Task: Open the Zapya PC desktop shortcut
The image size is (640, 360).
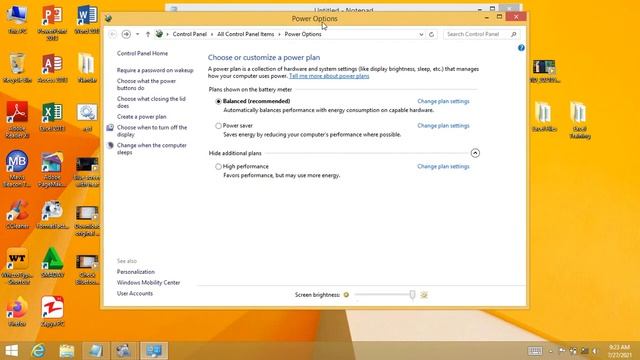Action: 52,312
